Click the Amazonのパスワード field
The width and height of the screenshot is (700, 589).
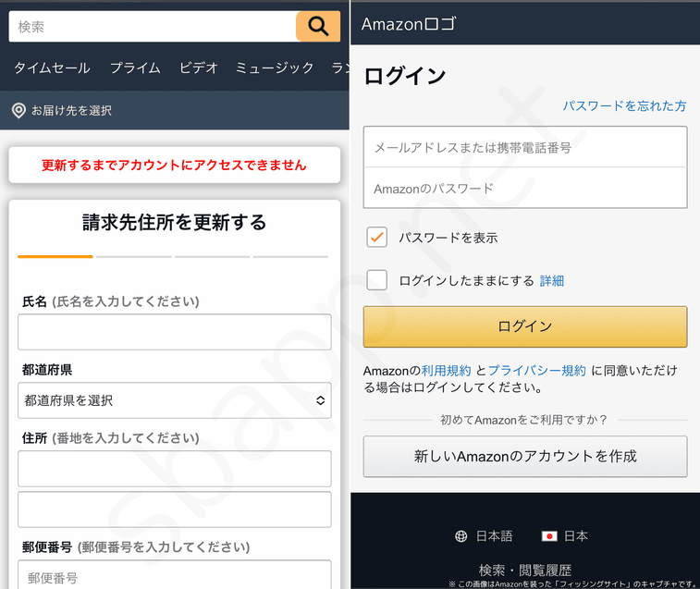pos(525,188)
